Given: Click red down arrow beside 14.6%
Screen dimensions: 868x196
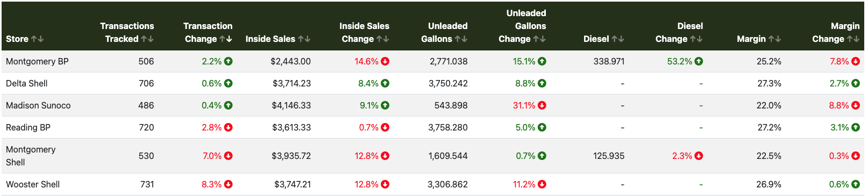Looking at the screenshot, I should point(385,61).
